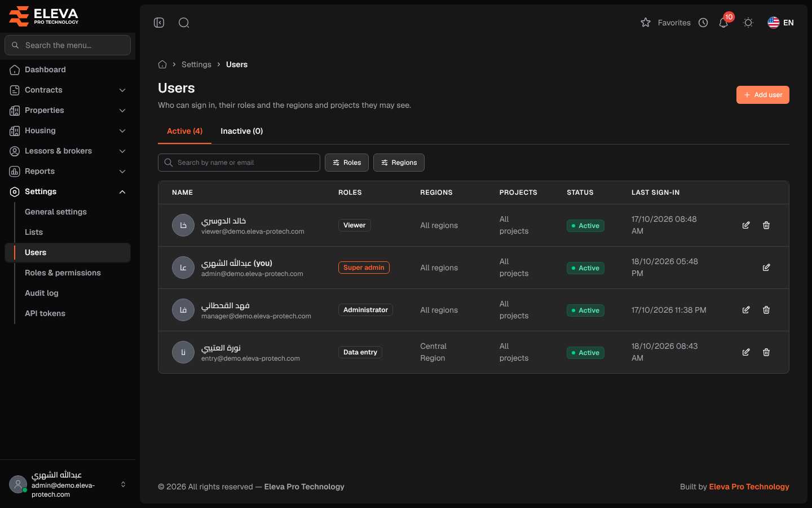Click the Add user button
Screen dimensions: 812x508
click(x=762, y=95)
